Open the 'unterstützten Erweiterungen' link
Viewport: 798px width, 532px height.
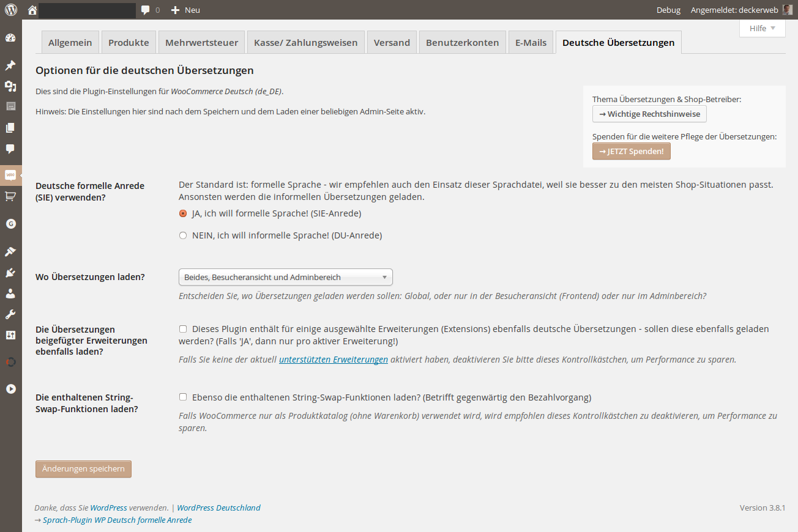334,360
